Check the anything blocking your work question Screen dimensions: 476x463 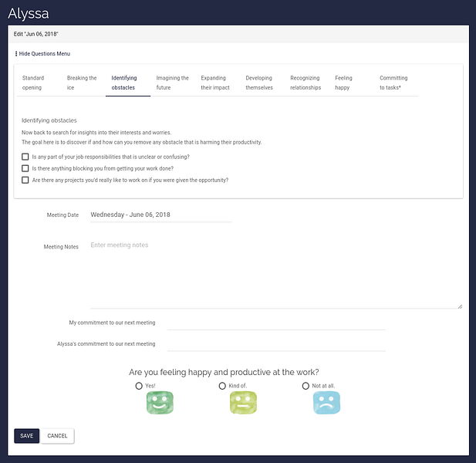25,168
